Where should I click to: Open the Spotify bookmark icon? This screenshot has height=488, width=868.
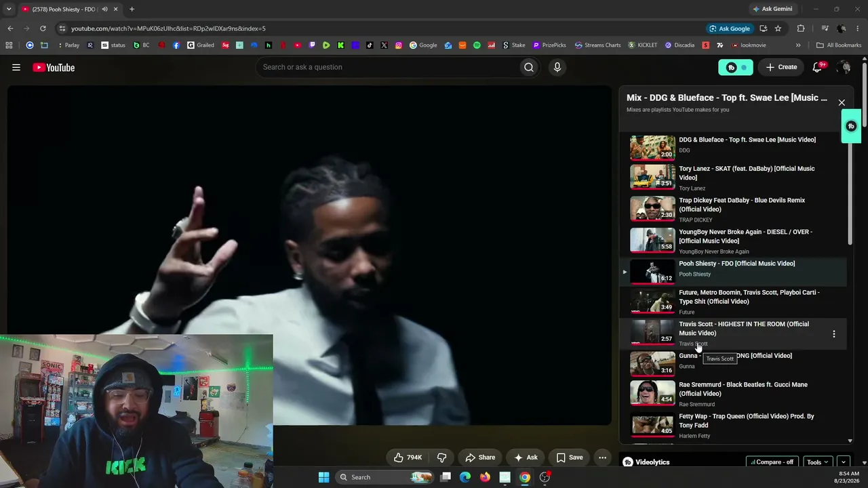point(477,45)
